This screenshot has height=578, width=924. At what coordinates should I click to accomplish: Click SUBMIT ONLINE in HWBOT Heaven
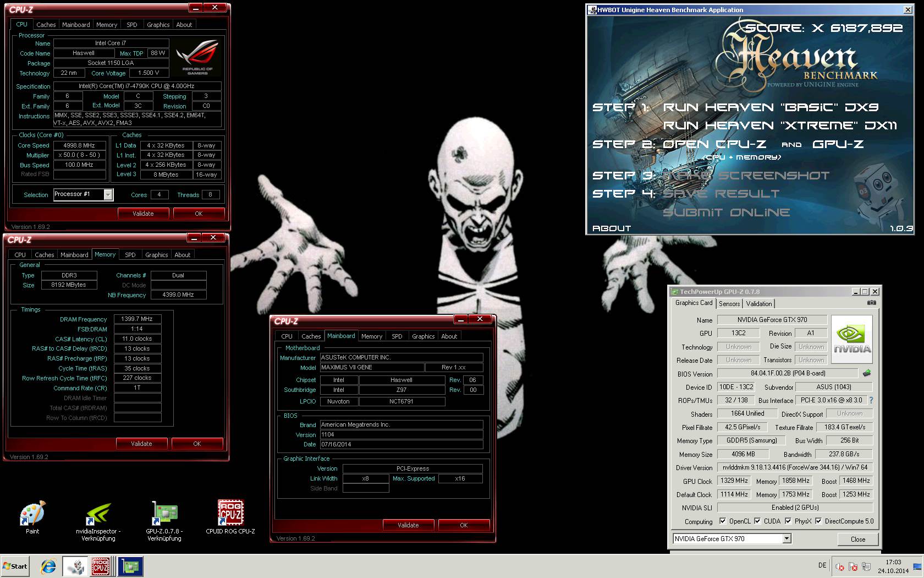tap(726, 212)
